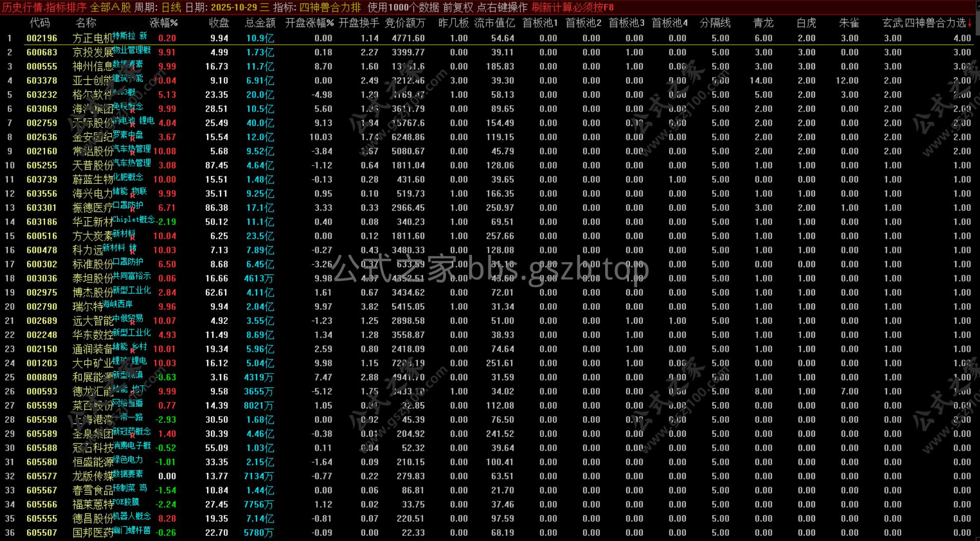Click the 竞价额万 column header

(x=405, y=23)
